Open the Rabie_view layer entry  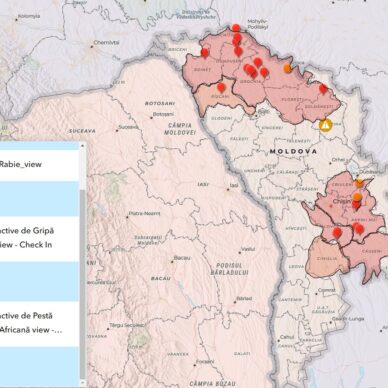tap(39, 165)
